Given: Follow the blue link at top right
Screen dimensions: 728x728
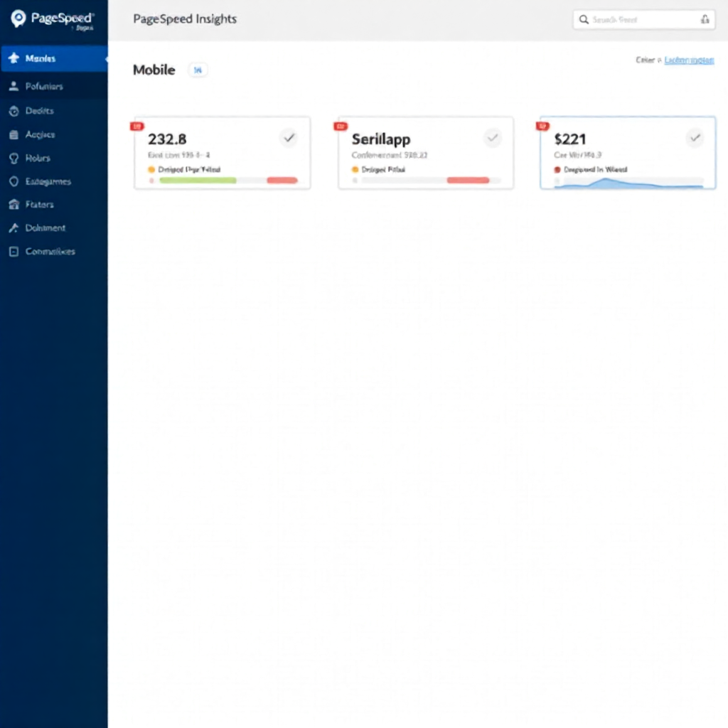Looking at the screenshot, I should (689, 60).
